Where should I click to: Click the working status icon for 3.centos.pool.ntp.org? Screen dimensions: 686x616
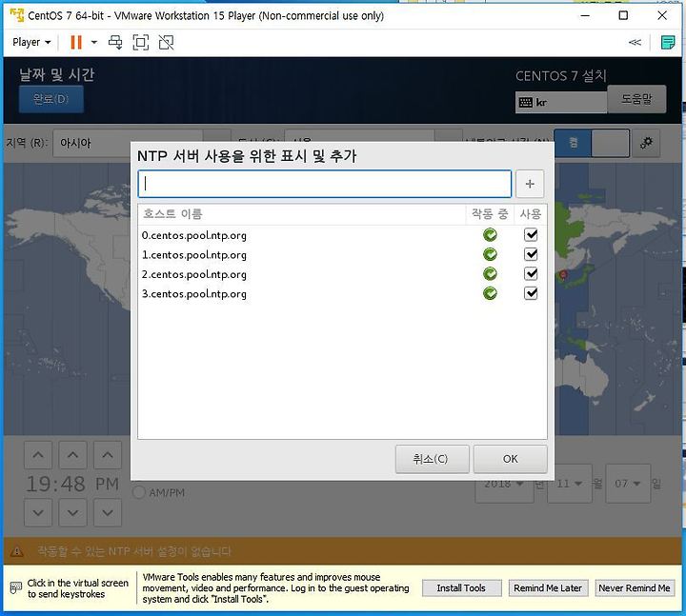490,293
